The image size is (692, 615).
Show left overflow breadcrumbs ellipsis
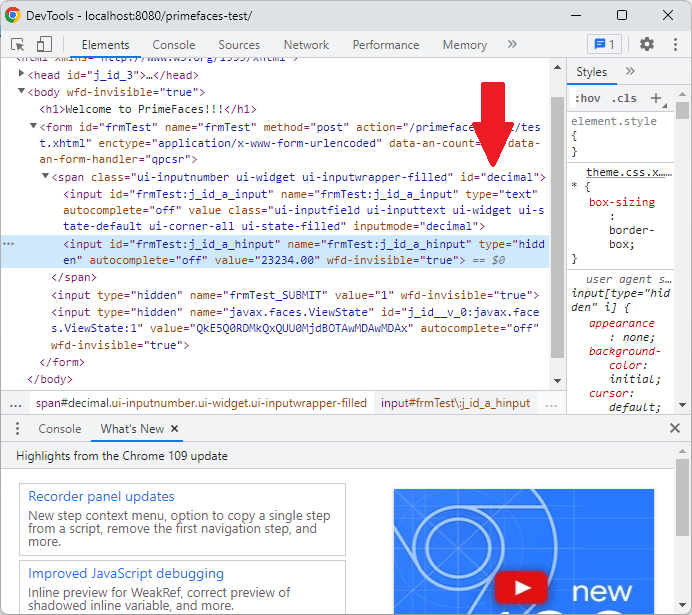click(15, 404)
